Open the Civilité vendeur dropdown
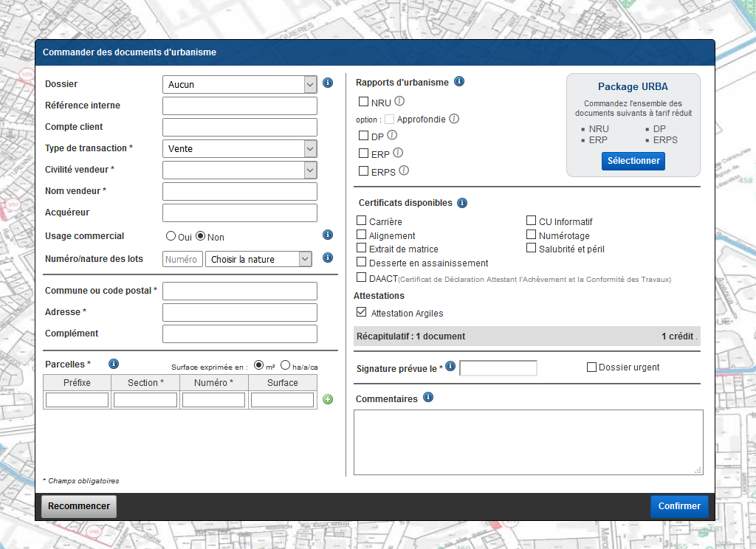 pos(240,170)
